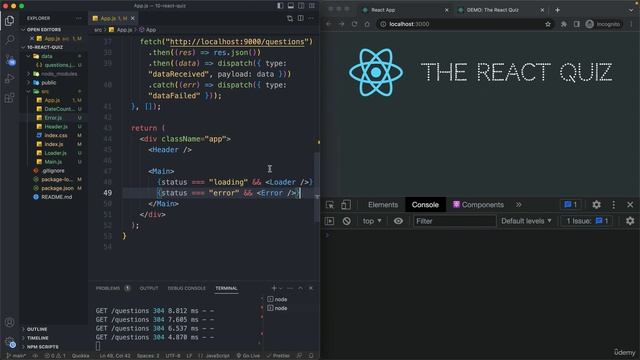Open the Search view in VS Code activity bar
Image resolution: width=640 pixels, height=360 pixels.
9,40
